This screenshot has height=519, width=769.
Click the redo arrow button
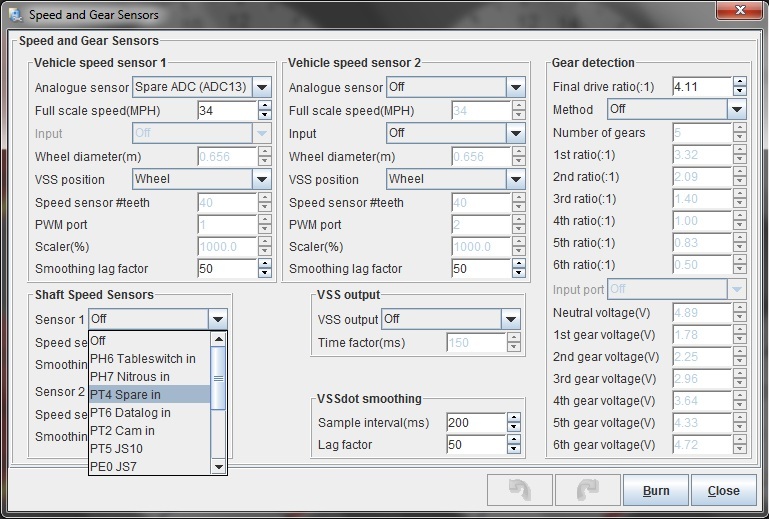pos(586,491)
